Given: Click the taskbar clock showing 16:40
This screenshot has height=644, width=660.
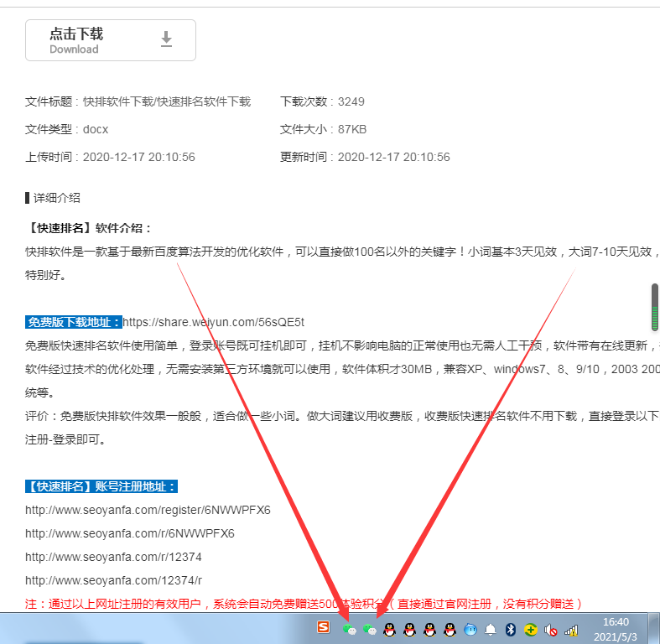Looking at the screenshot, I should pyautogui.click(x=616, y=621).
